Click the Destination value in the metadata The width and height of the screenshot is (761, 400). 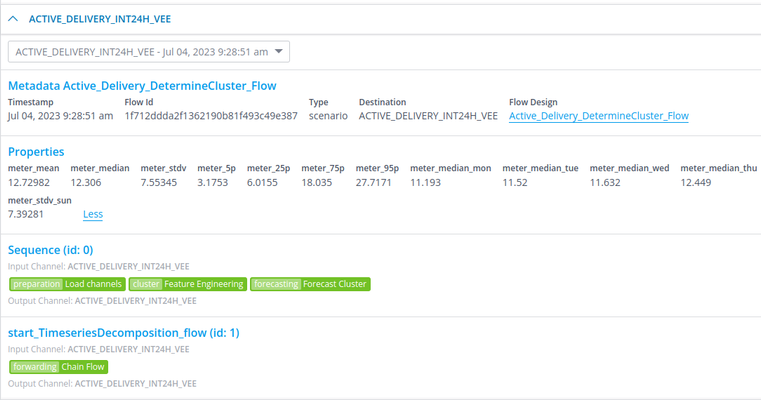point(428,116)
